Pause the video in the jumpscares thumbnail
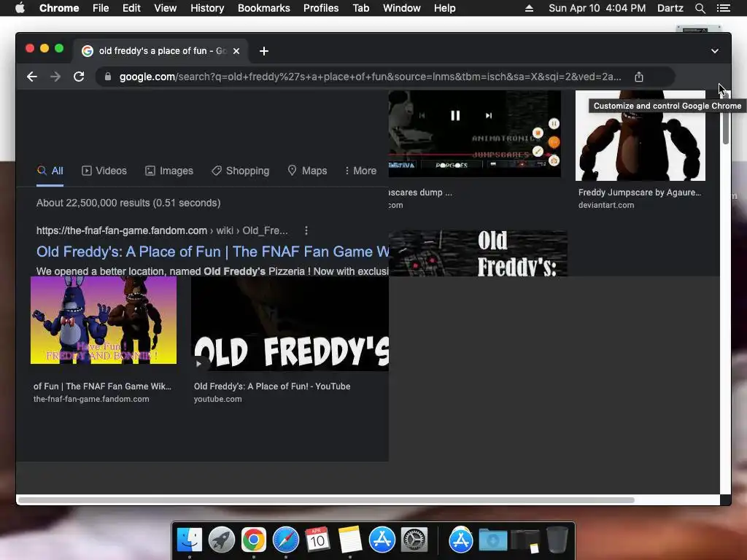This screenshot has height=560, width=747. pos(455,116)
